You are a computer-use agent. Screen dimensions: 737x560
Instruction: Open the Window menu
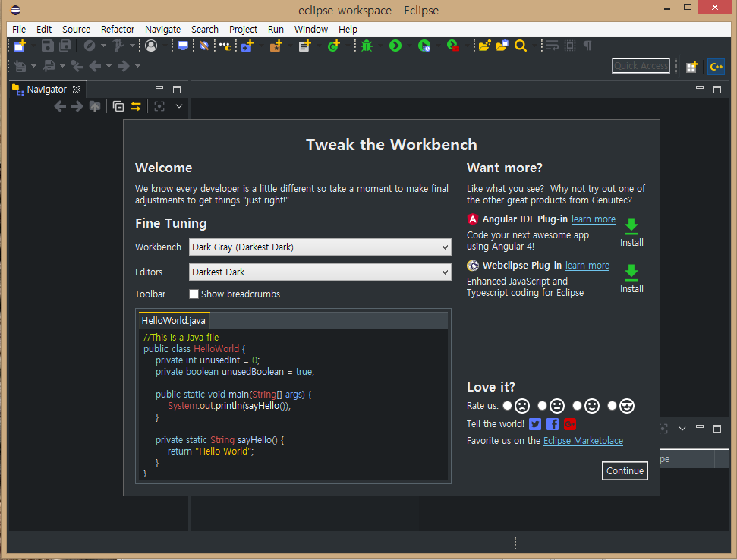pos(310,29)
